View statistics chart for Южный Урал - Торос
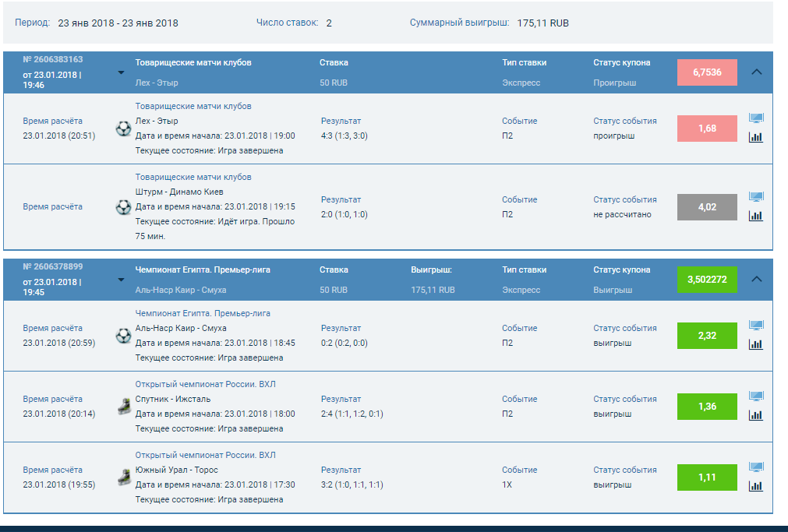This screenshot has width=788, height=532. (x=755, y=486)
